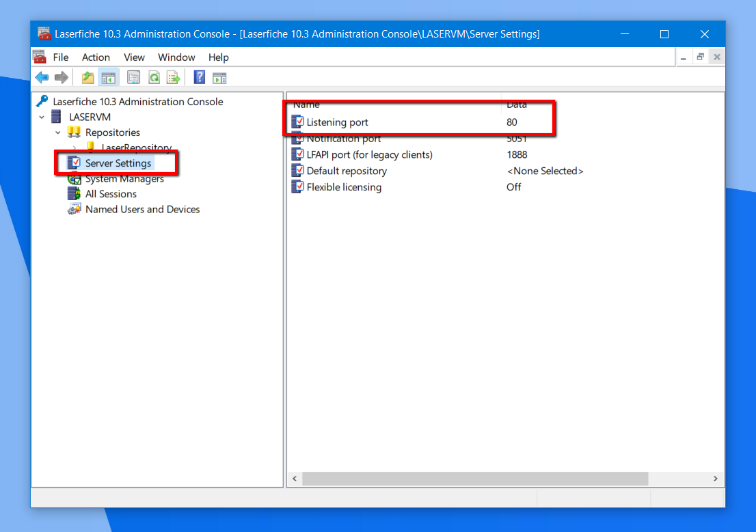
Task: Select the Default repository setting
Action: point(347,171)
